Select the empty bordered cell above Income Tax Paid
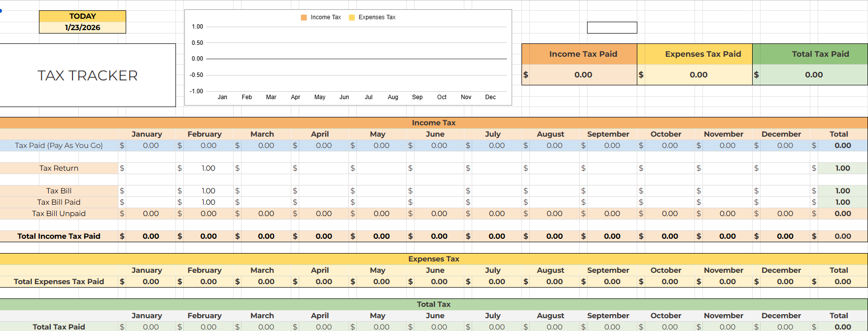Viewport: 868px width, 331px height. click(612, 28)
